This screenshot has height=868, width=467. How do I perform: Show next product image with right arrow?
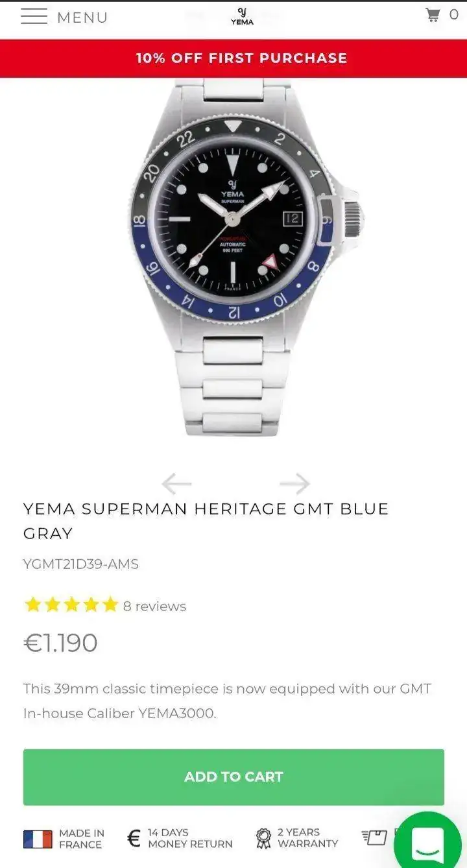[x=294, y=483]
